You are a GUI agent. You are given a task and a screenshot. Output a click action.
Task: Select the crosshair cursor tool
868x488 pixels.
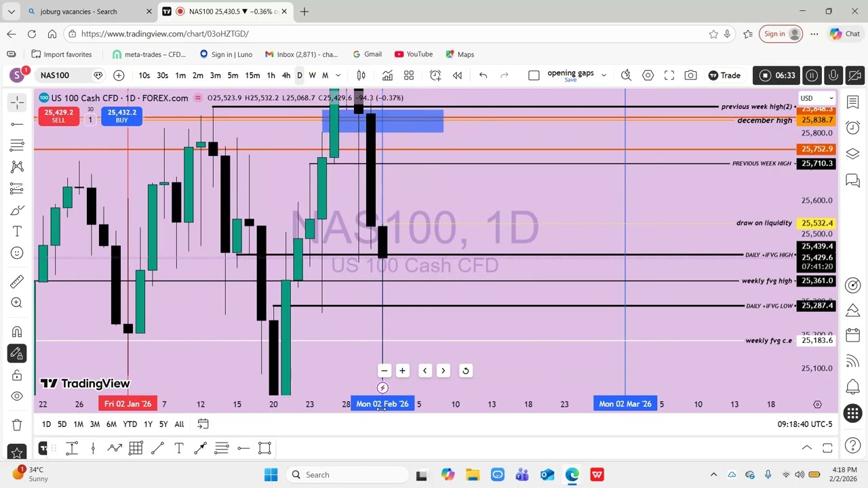pos(17,102)
